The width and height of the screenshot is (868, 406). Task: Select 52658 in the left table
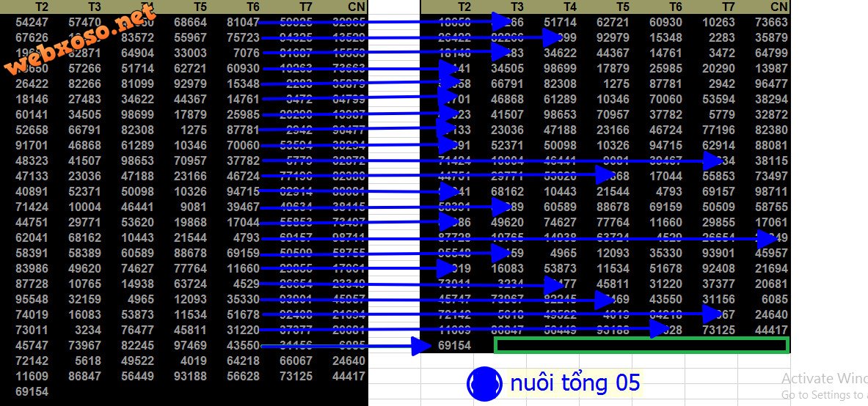click(x=32, y=130)
